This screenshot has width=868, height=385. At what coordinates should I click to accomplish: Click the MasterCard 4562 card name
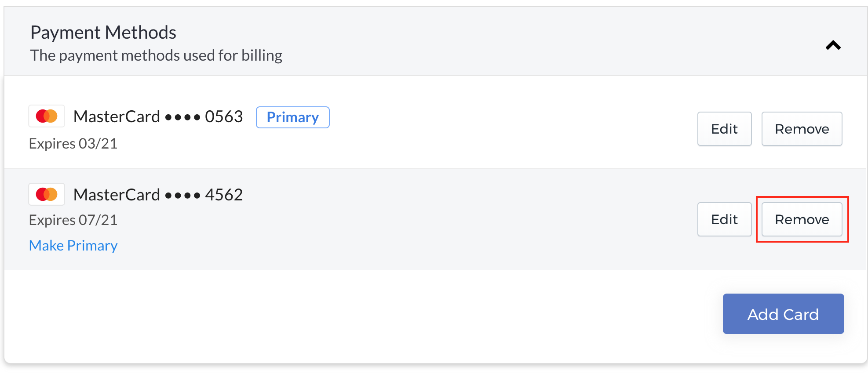click(x=158, y=195)
